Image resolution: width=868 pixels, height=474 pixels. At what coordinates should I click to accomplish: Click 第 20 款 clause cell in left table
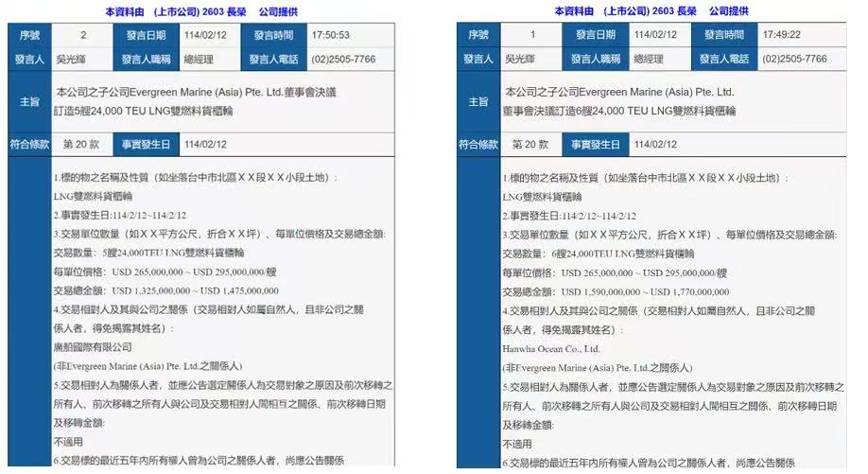click(80, 145)
